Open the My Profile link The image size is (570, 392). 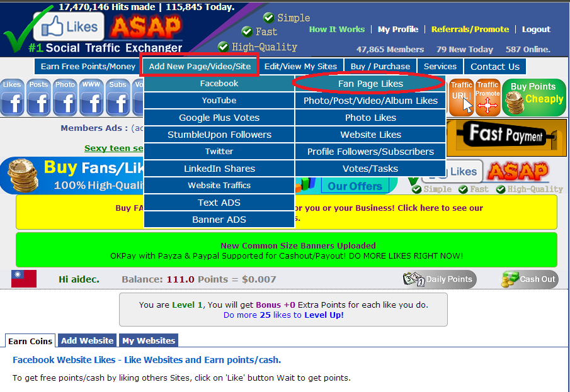coord(398,30)
